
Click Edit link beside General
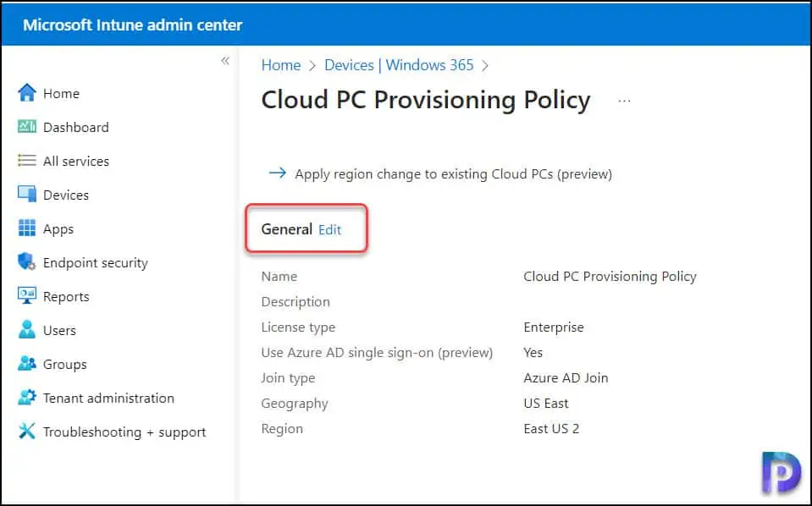[x=330, y=229]
